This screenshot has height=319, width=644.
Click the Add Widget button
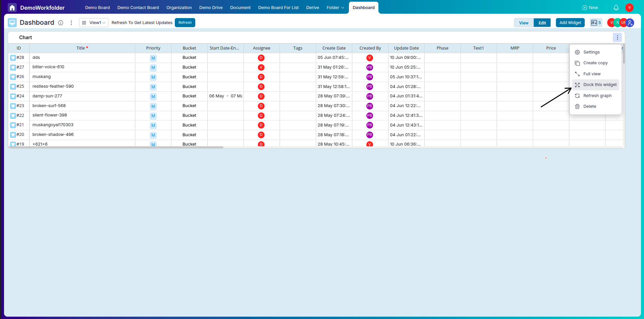tap(570, 23)
